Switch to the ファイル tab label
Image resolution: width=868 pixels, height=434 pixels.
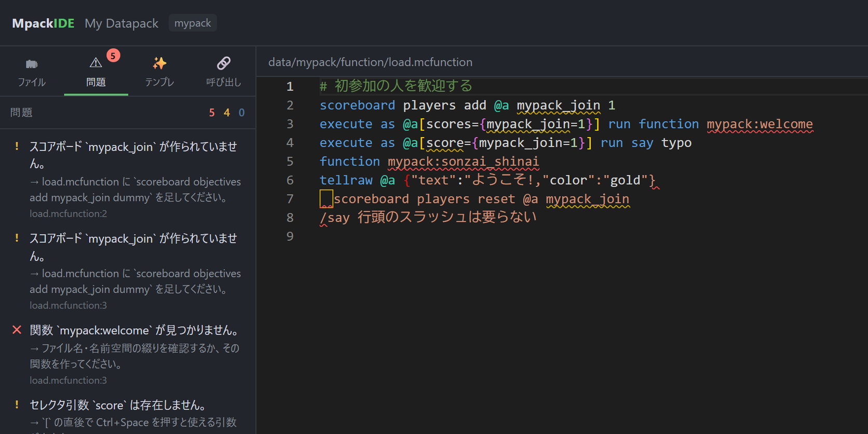32,82
